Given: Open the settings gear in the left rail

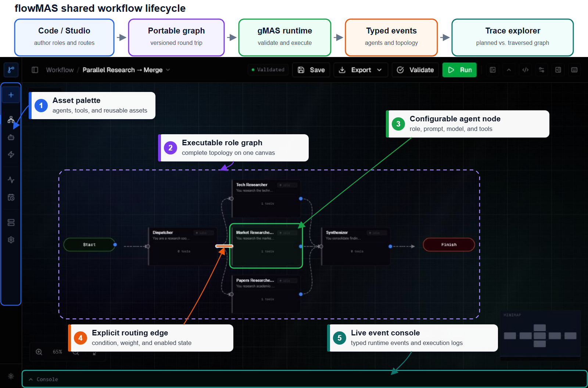Looking at the screenshot, I should click(11, 240).
